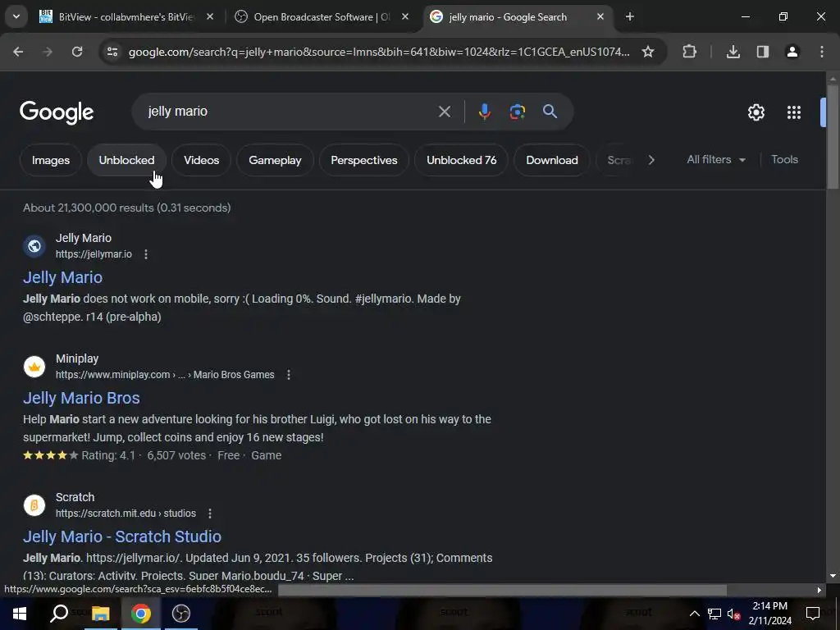The image size is (840, 630).
Task: Open the Chrome three-dot menu
Action: pyautogui.click(x=822, y=52)
